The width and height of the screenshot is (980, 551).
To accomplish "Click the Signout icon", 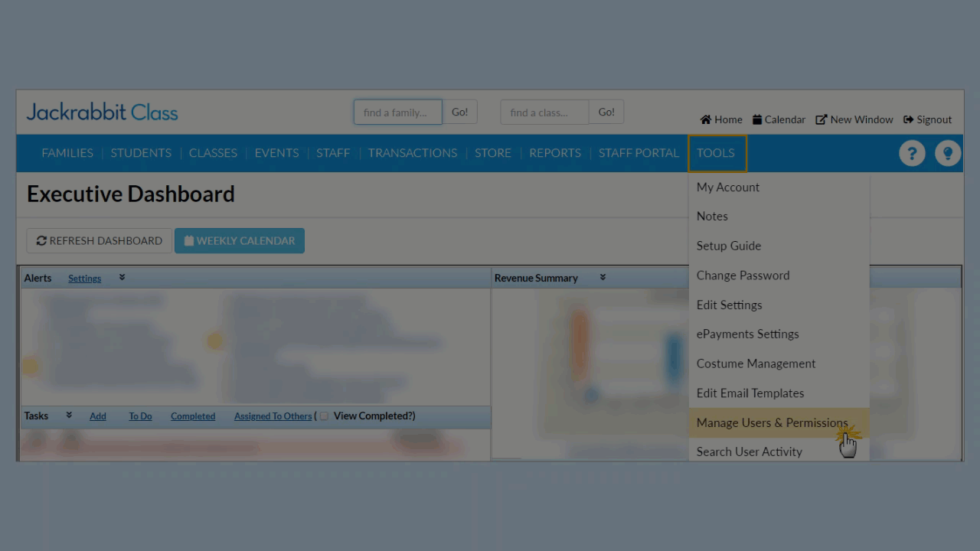I will 927,119.
